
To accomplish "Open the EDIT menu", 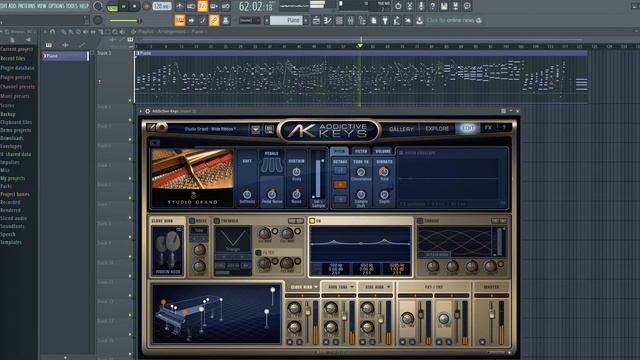I will tap(3, 6).
